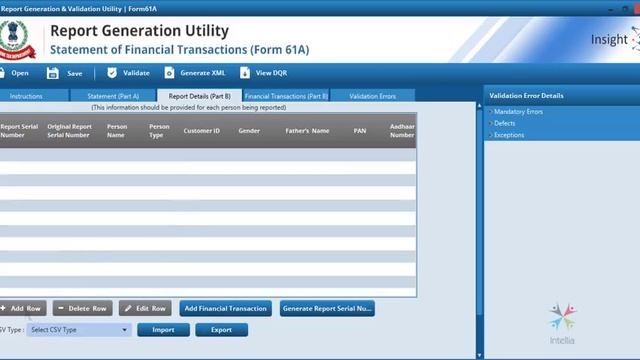This screenshot has height=360, width=640.
Task: Click the Father's Name column header
Action: (x=307, y=131)
